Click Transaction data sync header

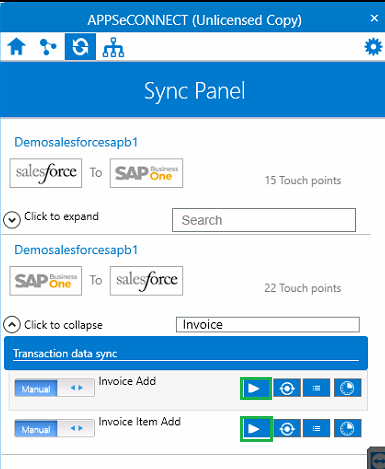coord(186,353)
